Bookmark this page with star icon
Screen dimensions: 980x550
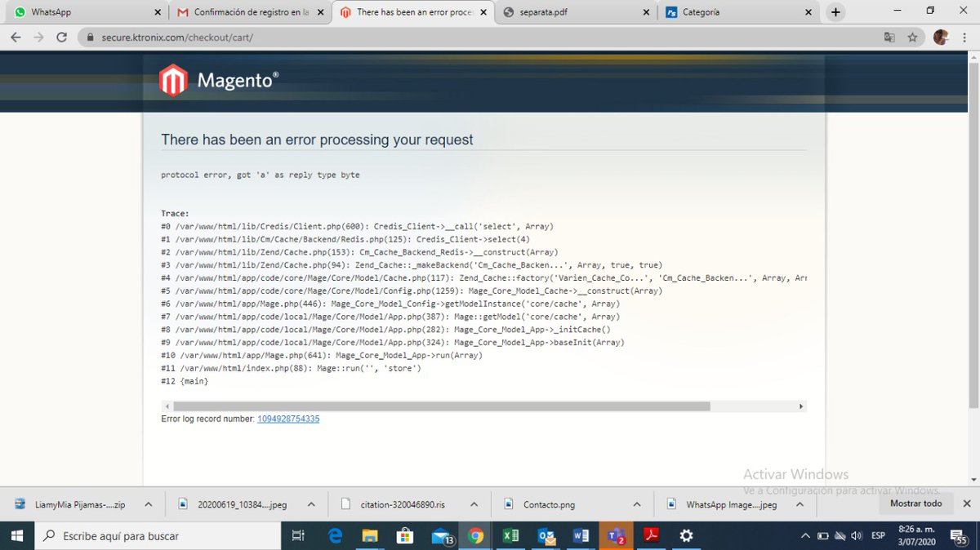pyautogui.click(x=912, y=38)
